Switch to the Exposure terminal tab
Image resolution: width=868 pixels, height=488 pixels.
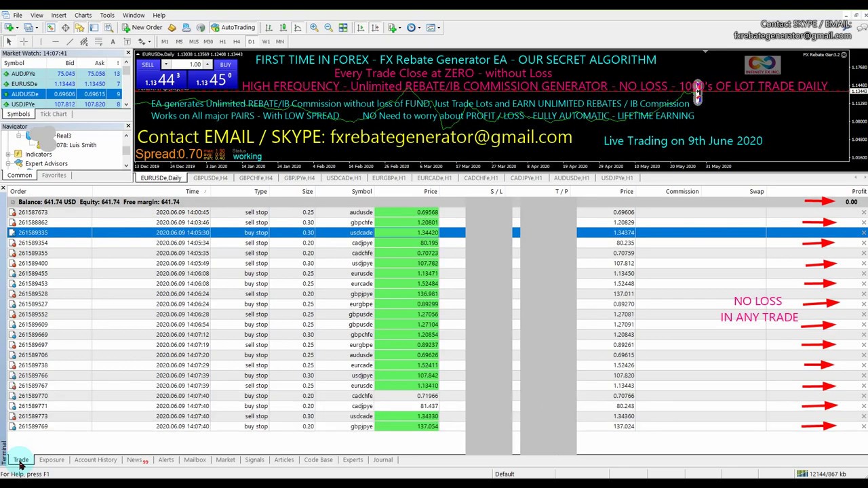(x=52, y=460)
